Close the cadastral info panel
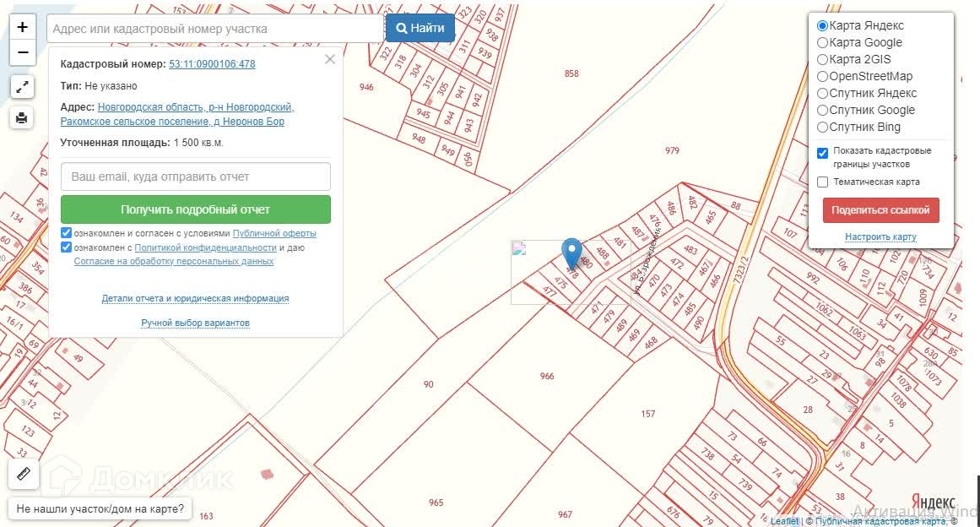 [x=330, y=59]
